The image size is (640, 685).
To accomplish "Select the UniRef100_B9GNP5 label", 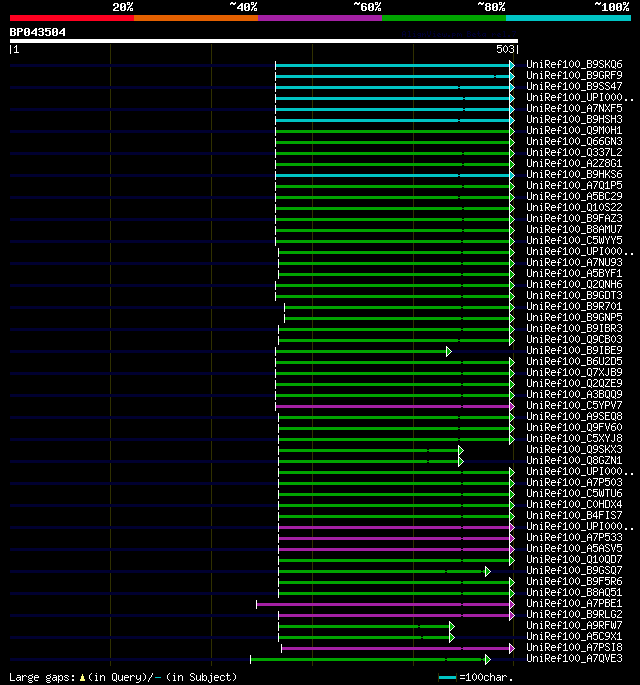I will coord(574,317).
